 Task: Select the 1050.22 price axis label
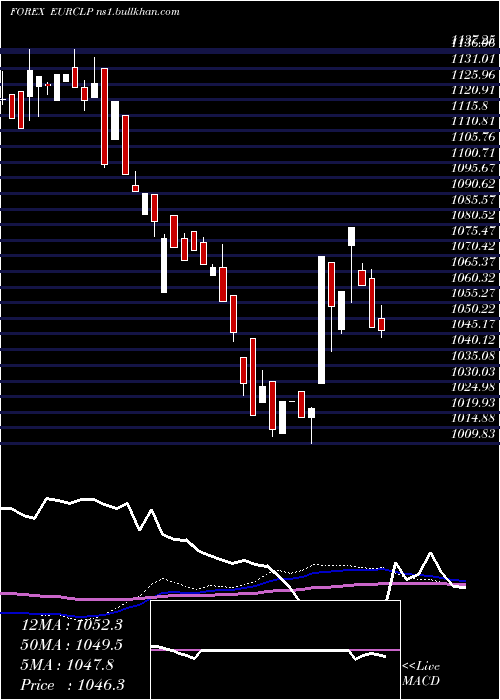(x=473, y=309)
